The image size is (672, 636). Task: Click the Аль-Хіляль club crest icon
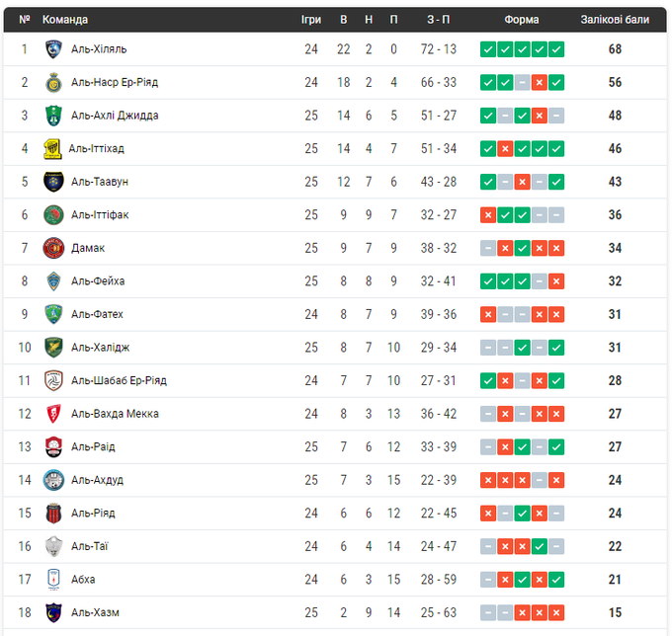pos(53,49)
